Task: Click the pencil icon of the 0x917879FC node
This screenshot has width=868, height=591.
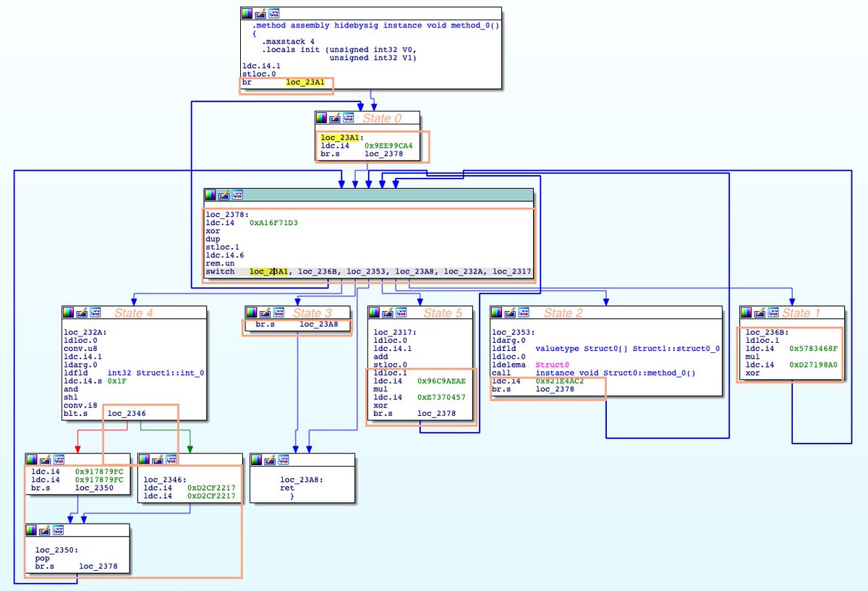Action: 45,460
